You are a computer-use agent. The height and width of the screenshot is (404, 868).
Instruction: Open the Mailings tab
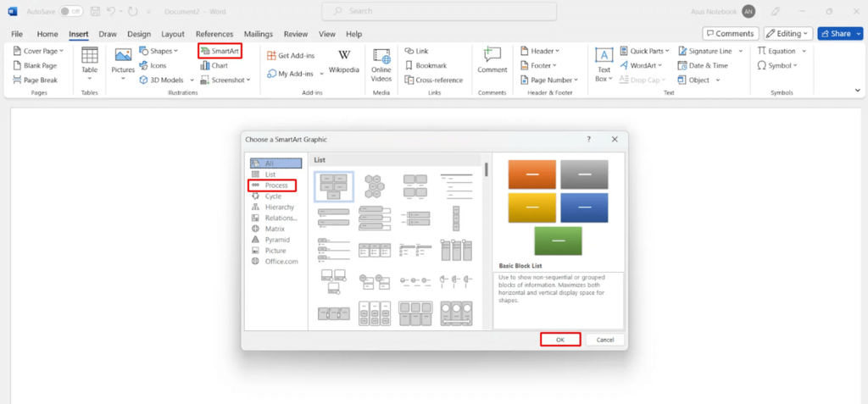[259, 34]
